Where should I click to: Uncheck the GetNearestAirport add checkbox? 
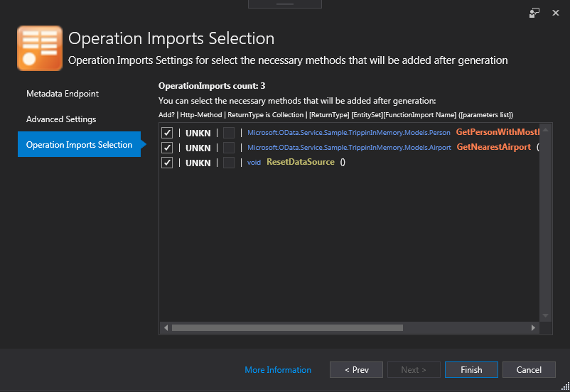(x=168, y=148)
